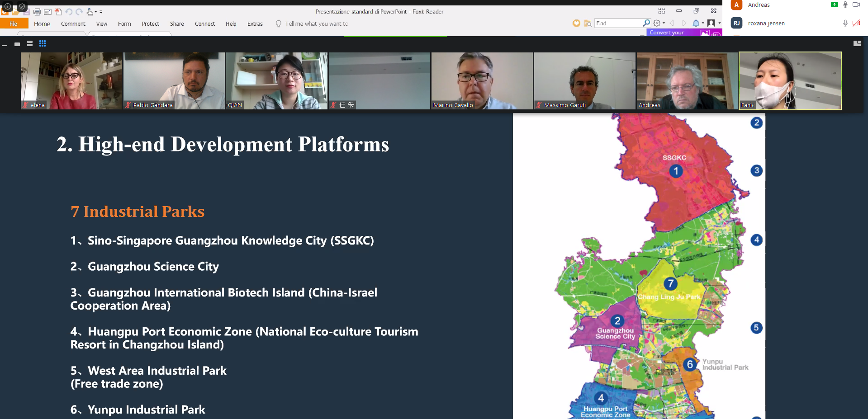Click the blue notification bell icon
Viewport: 868px width, 419px height.
tap(696, 23)
